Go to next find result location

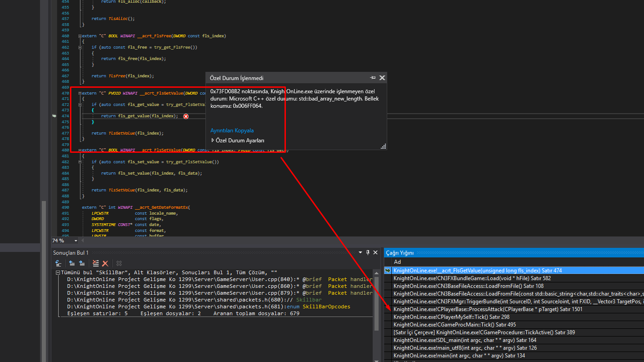point(82,263)
